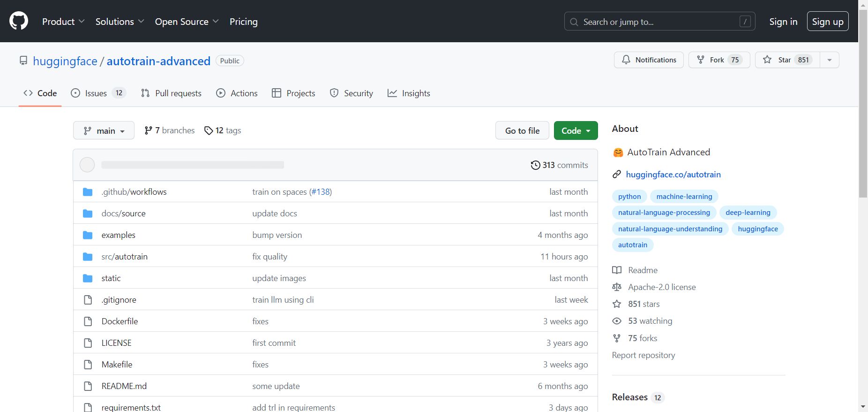The height and width of the screenshot is (412, 868).
Task: Click the examples folder icon
Action: tap(88, 235)
